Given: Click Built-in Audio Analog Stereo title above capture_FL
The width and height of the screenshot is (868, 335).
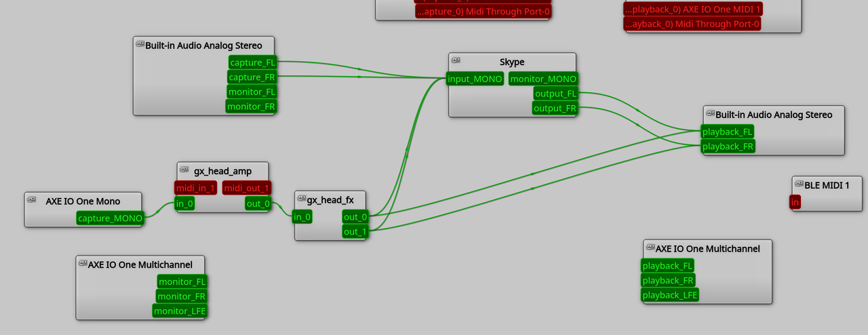Looking at the screenshot, I should [203, 45].
